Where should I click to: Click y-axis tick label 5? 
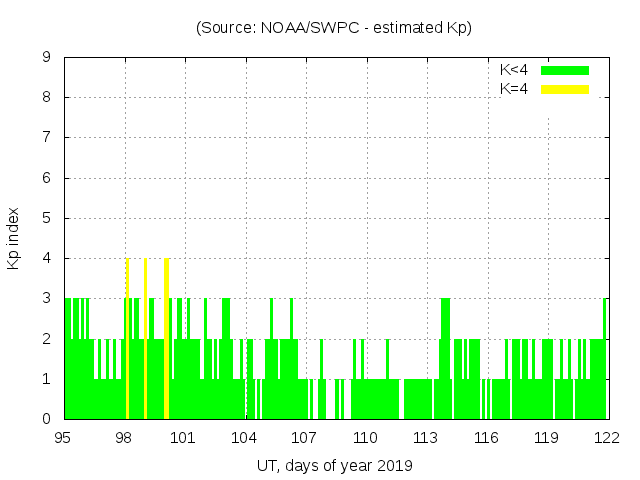[46, 218]
